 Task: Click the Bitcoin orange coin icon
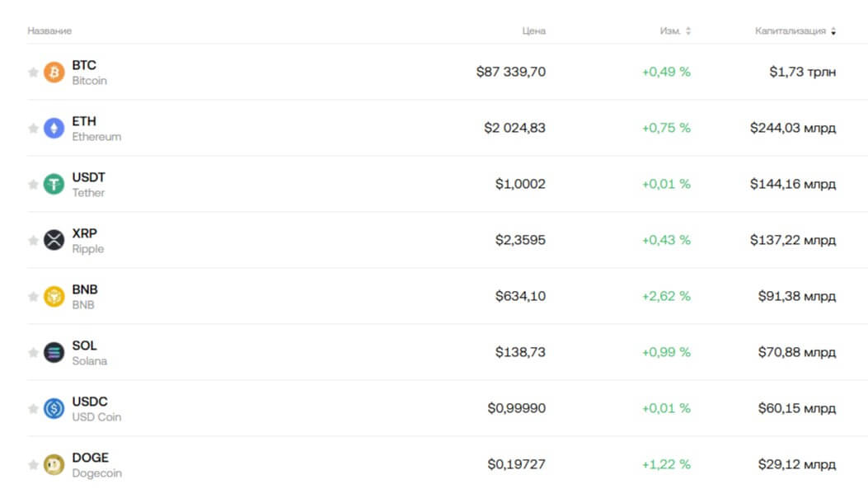pyautogui.click(x=54, y=73)
